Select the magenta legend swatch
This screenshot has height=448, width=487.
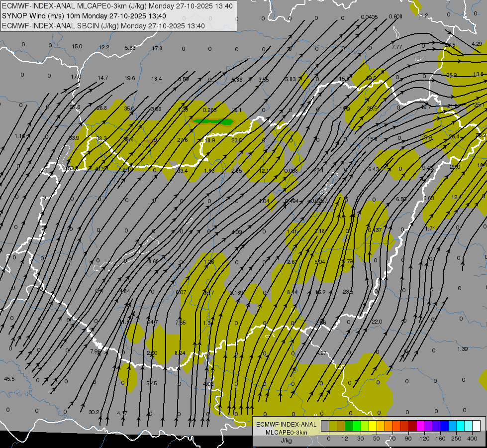[x=420, y=426]
